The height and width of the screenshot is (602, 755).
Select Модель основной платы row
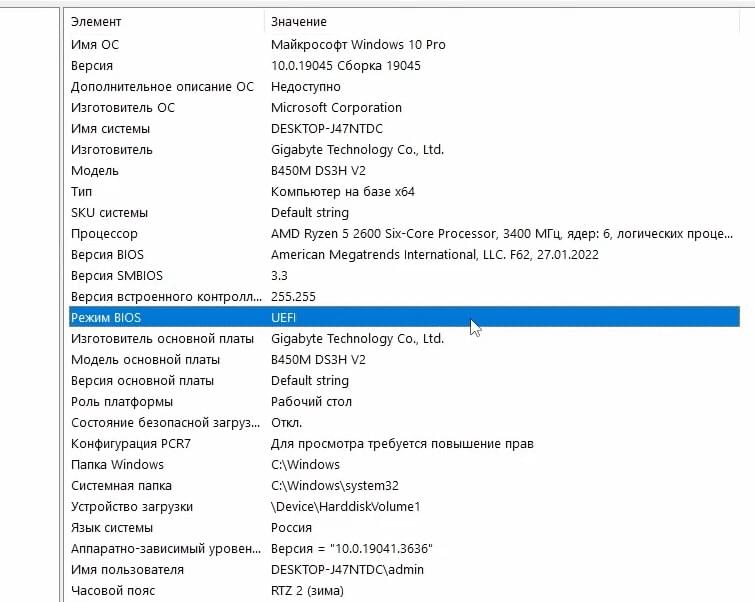click(x=404, y=360)
